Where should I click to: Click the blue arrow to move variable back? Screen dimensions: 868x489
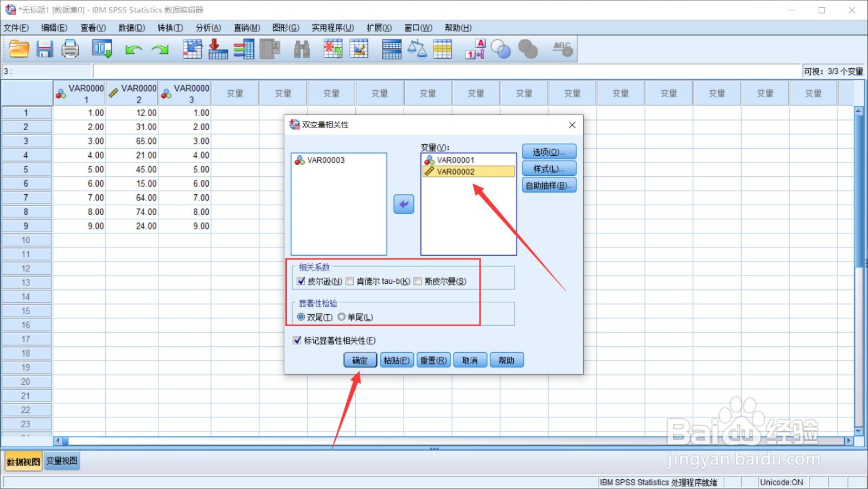coord(404,204)
